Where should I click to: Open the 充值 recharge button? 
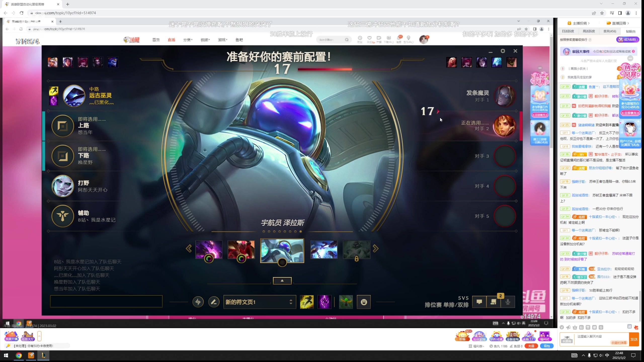(531, 346)
